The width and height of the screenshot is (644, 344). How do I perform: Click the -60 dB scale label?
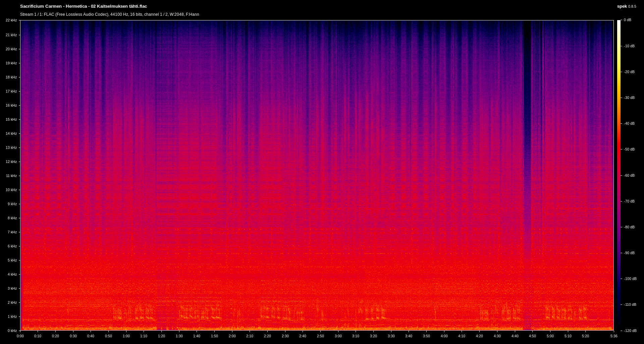(x=629, y=175)
